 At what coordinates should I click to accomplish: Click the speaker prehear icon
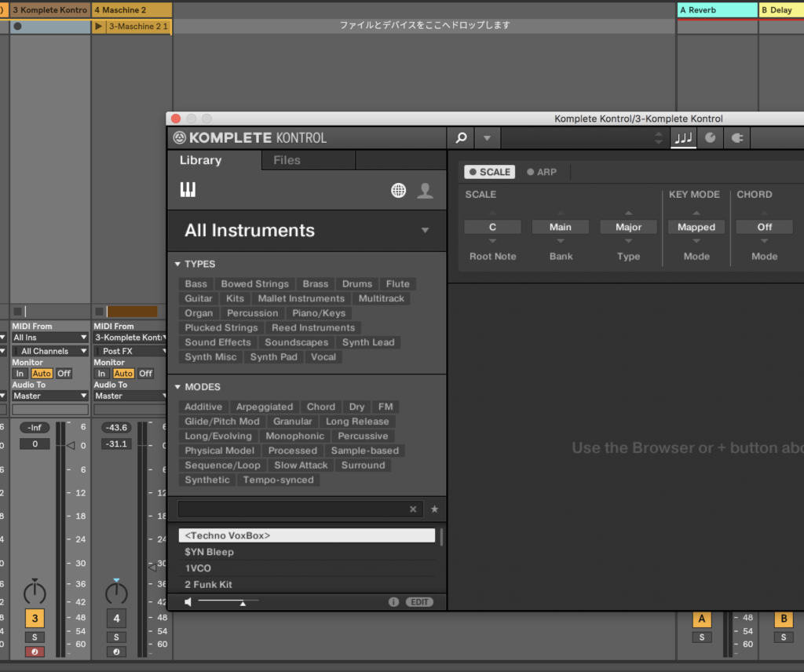pyautogui.click(x=188, y=602)
